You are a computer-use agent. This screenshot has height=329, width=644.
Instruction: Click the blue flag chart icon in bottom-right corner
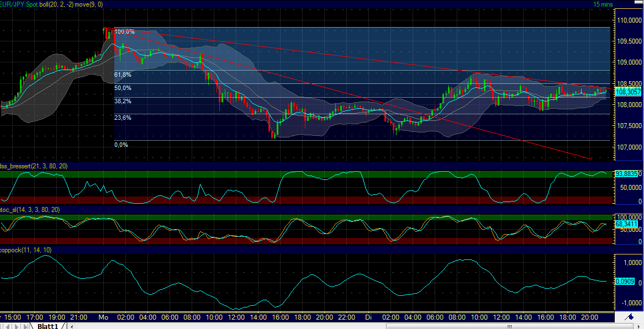630,317
